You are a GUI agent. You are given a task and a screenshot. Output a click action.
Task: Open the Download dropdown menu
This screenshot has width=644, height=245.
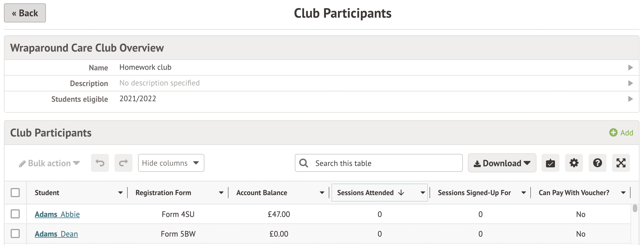pyautogui.click(x=502, y=163)
